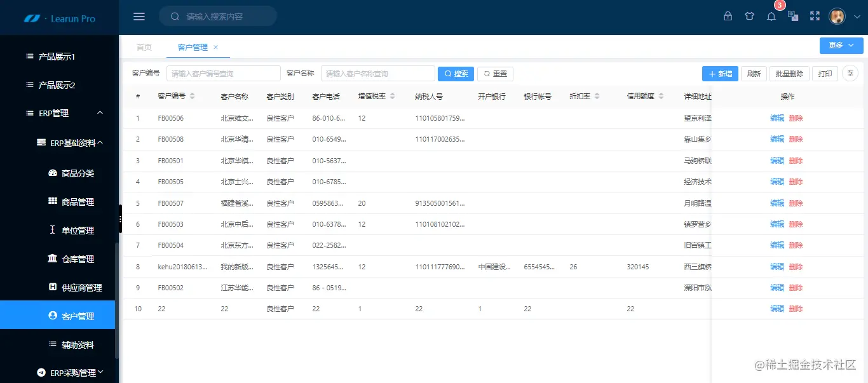This screenshot has width=868, height=383.
Task: Expand the dropdown arrow beside avatar
Action: click(x=857, y=17)
